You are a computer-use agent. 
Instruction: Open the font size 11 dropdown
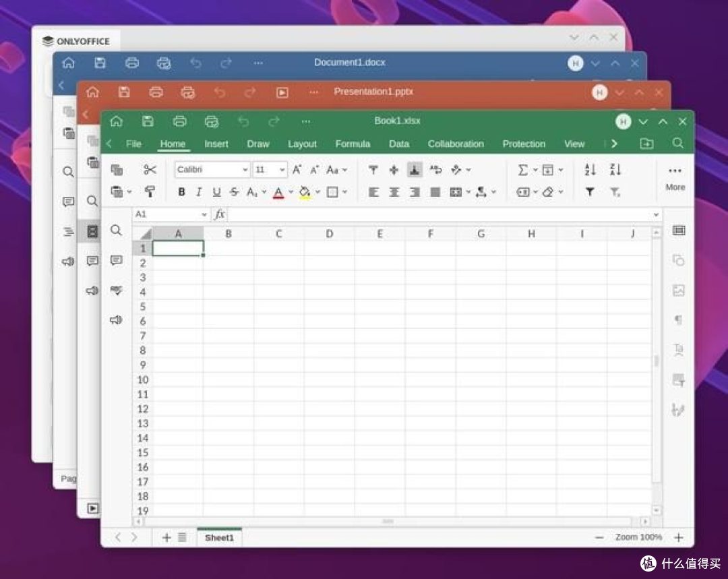[282, 170]
